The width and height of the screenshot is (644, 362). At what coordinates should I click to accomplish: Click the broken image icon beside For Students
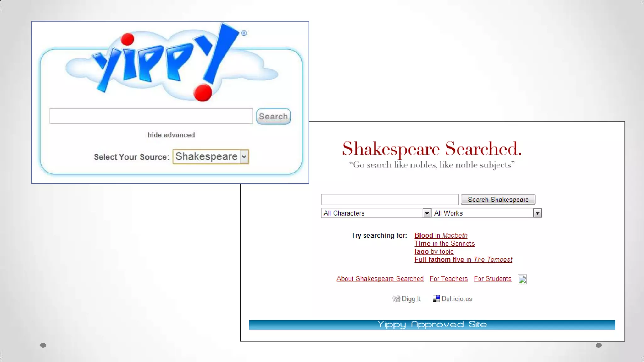coord(522,279)
